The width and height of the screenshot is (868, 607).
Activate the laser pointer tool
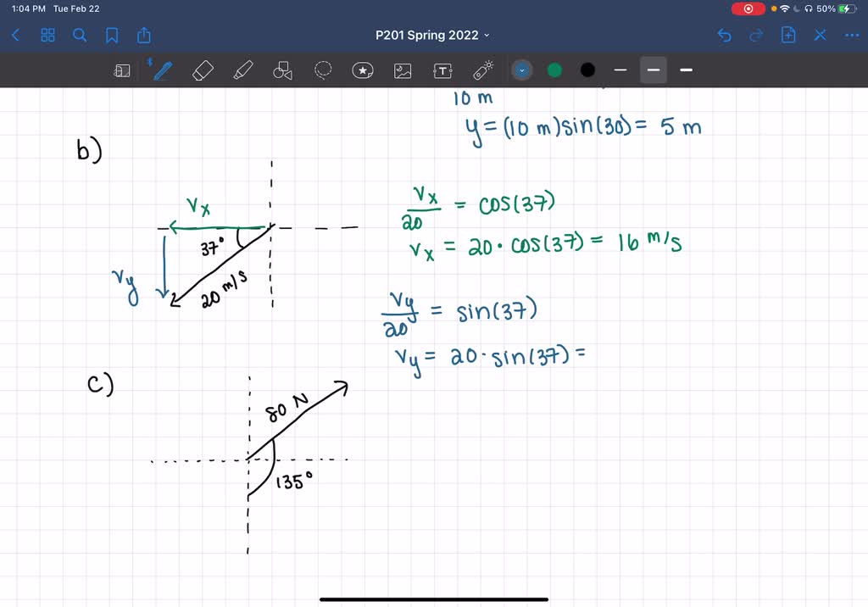pyautogui.click(x=483, y=70)
